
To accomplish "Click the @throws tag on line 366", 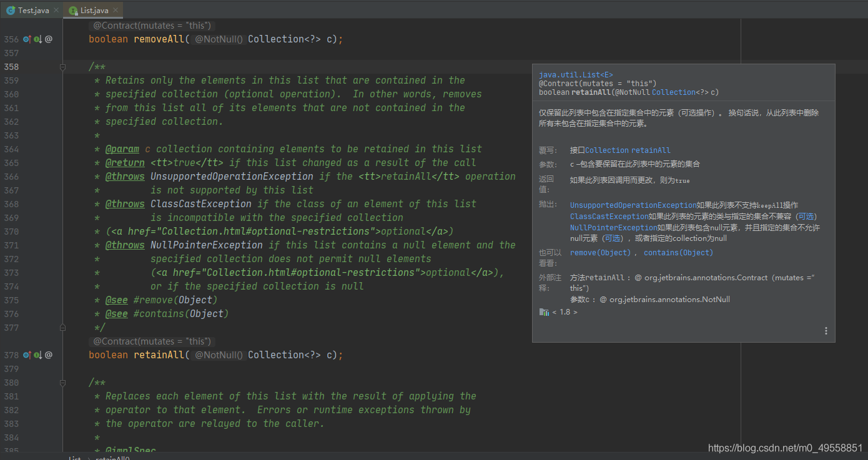I will point(125,177).
